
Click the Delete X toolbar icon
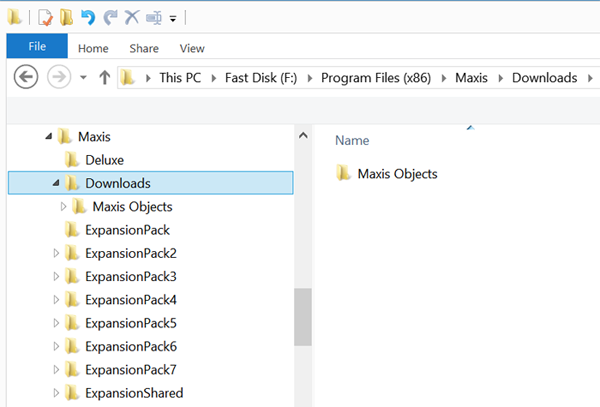[x=132, y=18]
